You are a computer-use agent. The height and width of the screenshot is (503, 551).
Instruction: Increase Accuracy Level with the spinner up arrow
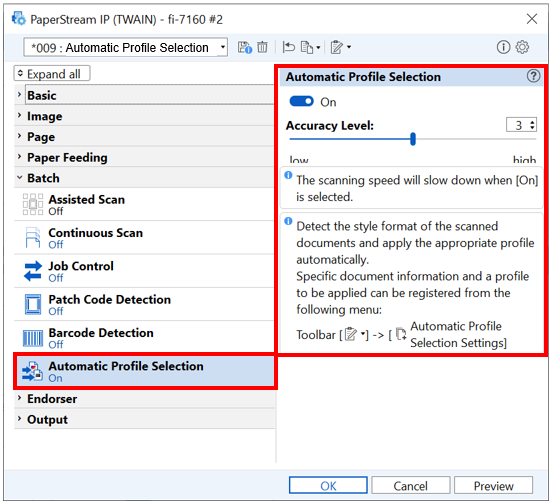[532, 122]
